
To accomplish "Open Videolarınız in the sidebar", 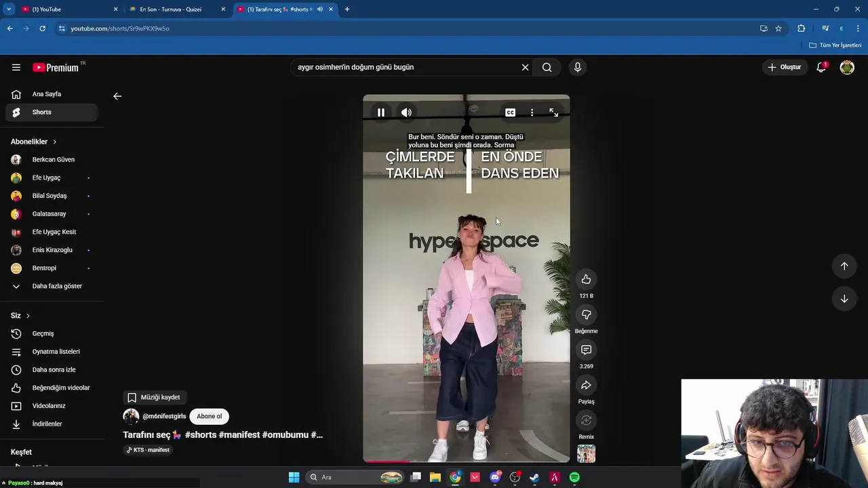I will click(x=52, y=406).
